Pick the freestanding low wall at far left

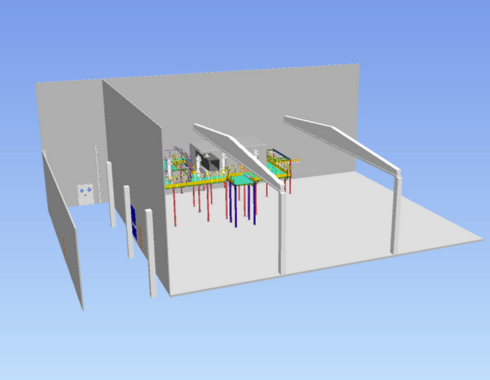pos(63,230)
